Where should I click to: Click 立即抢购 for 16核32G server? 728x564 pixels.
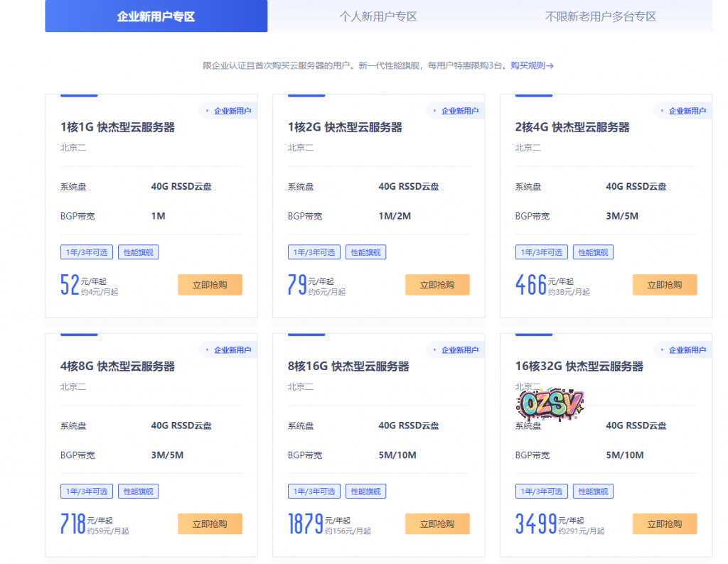(665, 524)
